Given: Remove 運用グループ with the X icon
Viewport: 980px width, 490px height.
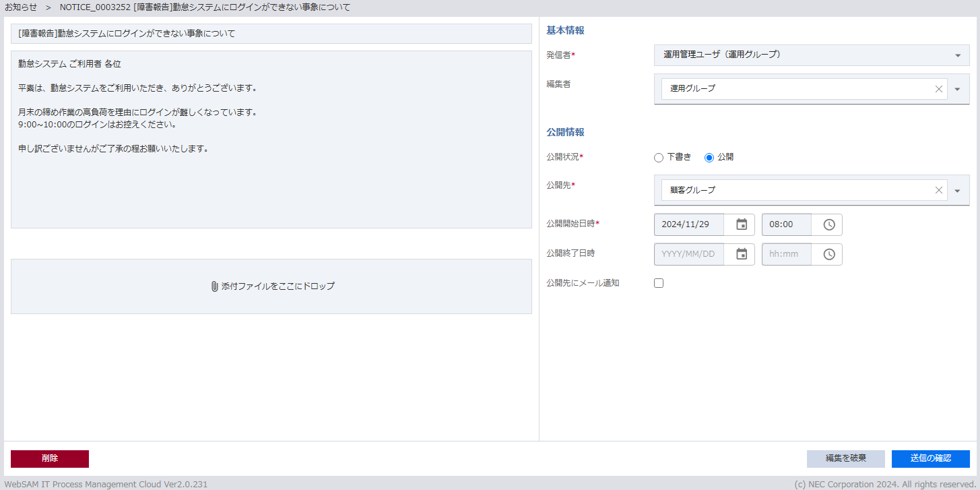Looking at the screenshot, I should tap(938, 89).
